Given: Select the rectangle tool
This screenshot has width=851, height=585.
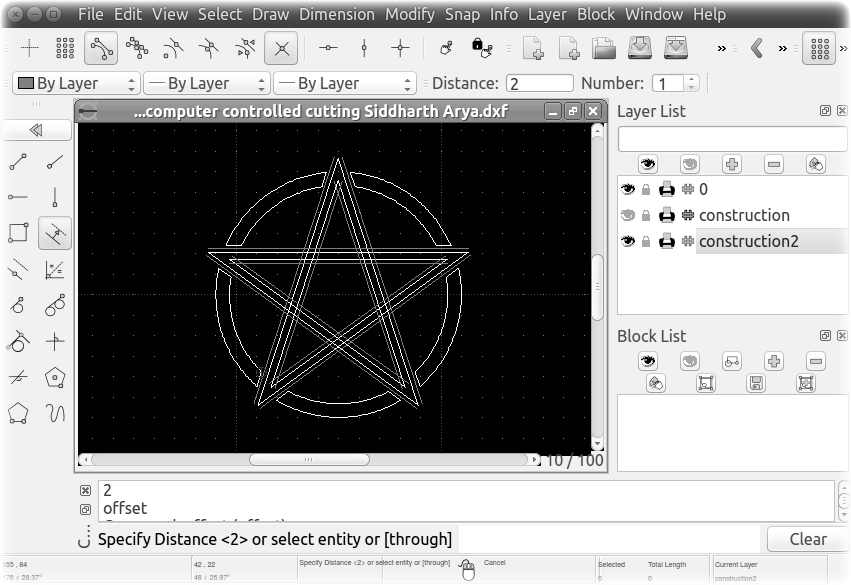Looking at the screenshot, I should [x=18, y=233].
